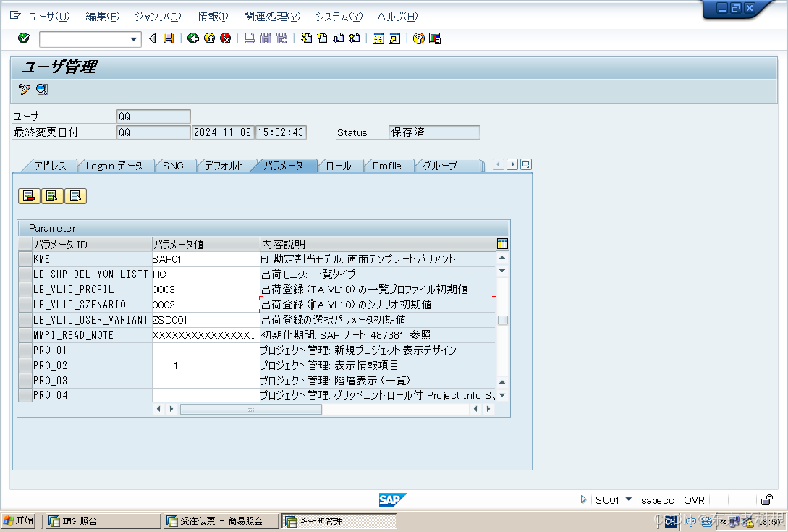Image resolution: width=788 pixels, height=532 pixels.
Task: Click the third yellow parameter toolbar button
Action: click(x=75, y=196)
